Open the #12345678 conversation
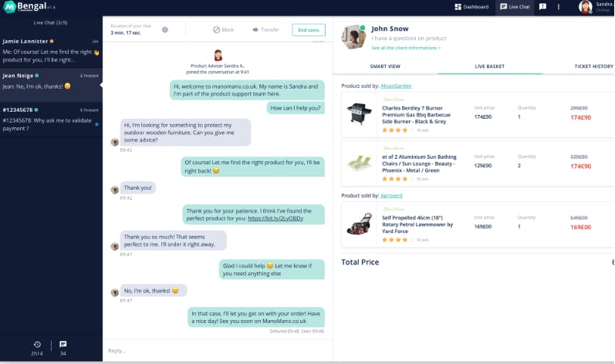 pos(51,119)
